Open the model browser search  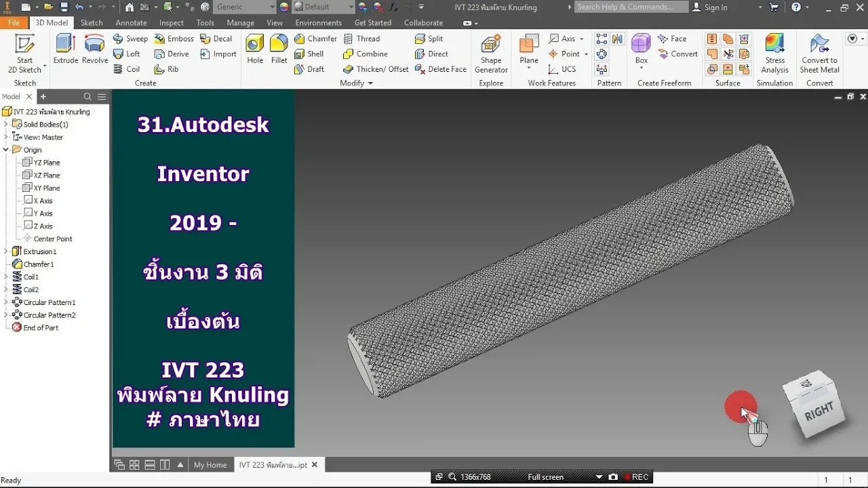tap(87, 97)
